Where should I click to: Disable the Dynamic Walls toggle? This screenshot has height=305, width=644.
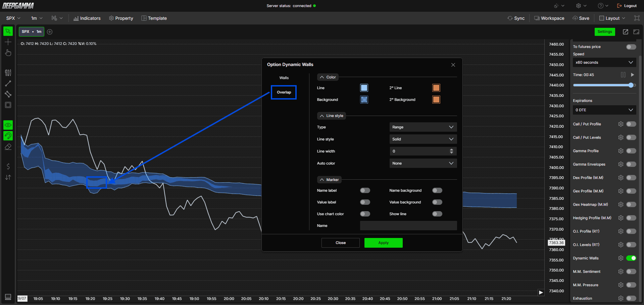631,258
